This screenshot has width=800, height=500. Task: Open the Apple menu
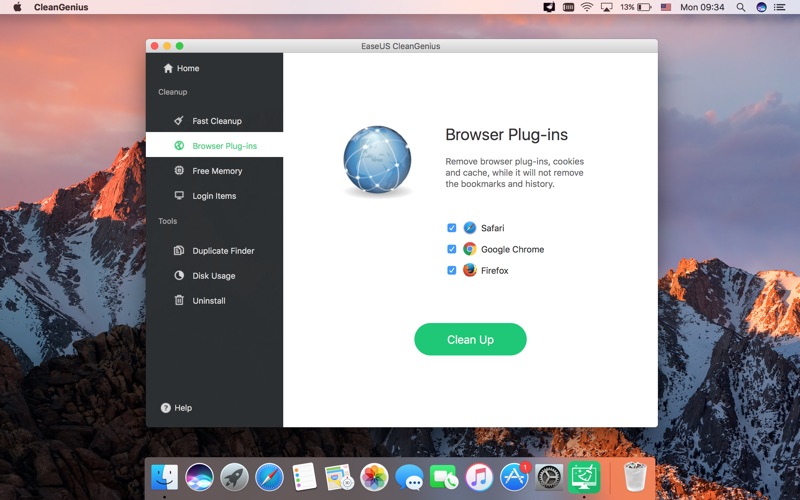[17, 7]
